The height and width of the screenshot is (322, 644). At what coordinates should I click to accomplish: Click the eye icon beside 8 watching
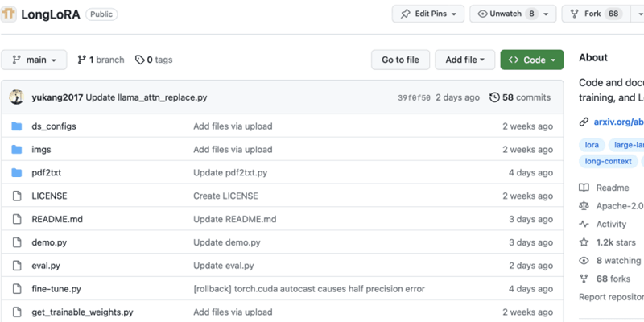tap(584, 260)
